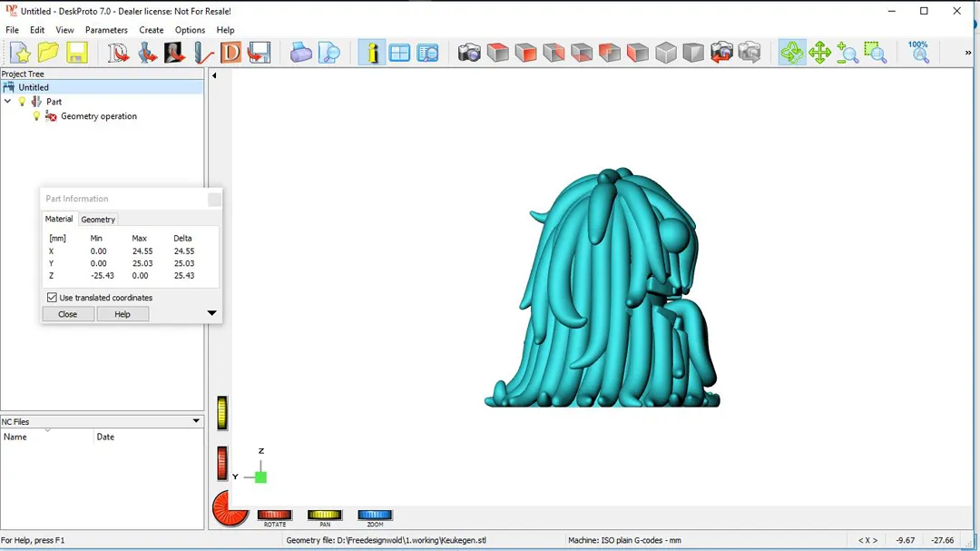Sort NC files by the Name column
This screenshot has height=551, width=980.
(47, 437)
